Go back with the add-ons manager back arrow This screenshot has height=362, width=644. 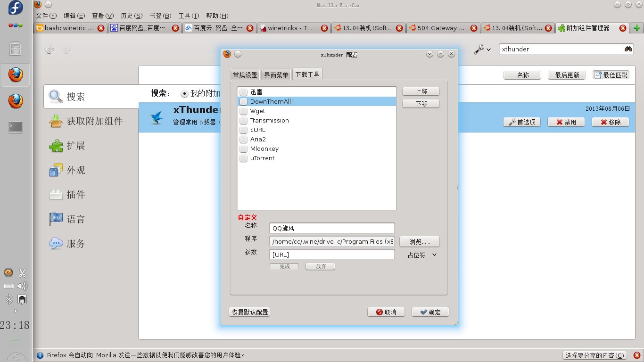49,49
